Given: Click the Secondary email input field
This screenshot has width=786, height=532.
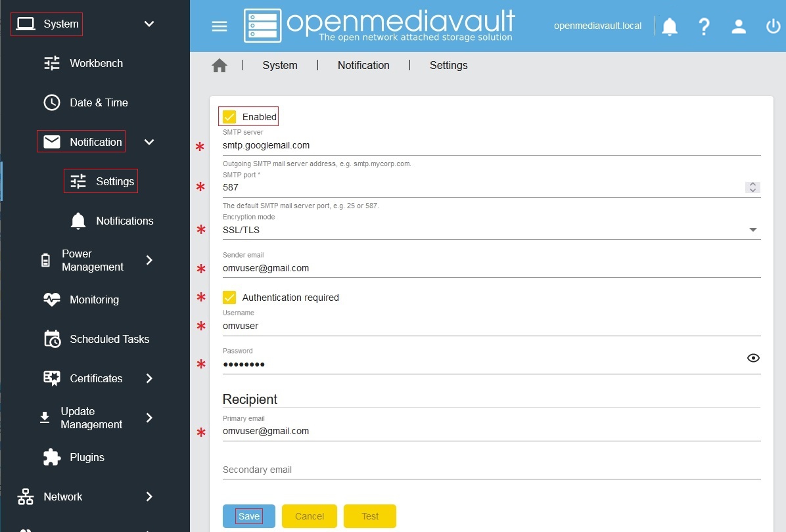Looking at the screenshot, I should (491, 470).
